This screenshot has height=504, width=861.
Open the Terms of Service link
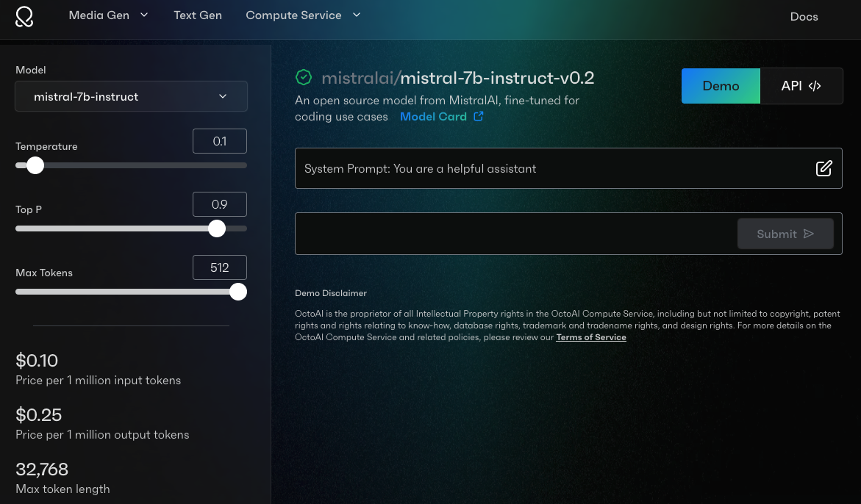click(591, 337)
